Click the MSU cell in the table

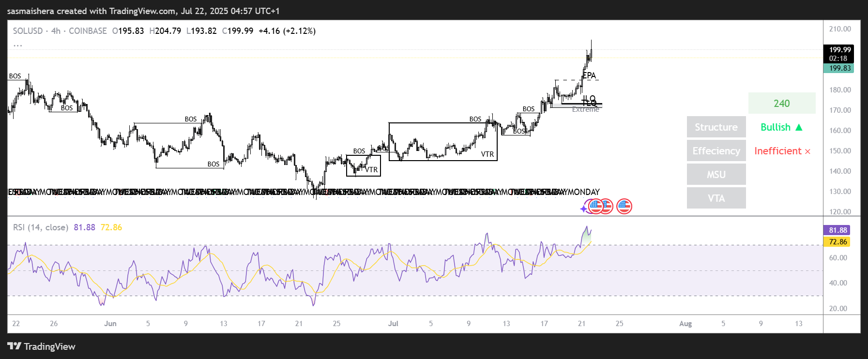[x=716, y=175]
